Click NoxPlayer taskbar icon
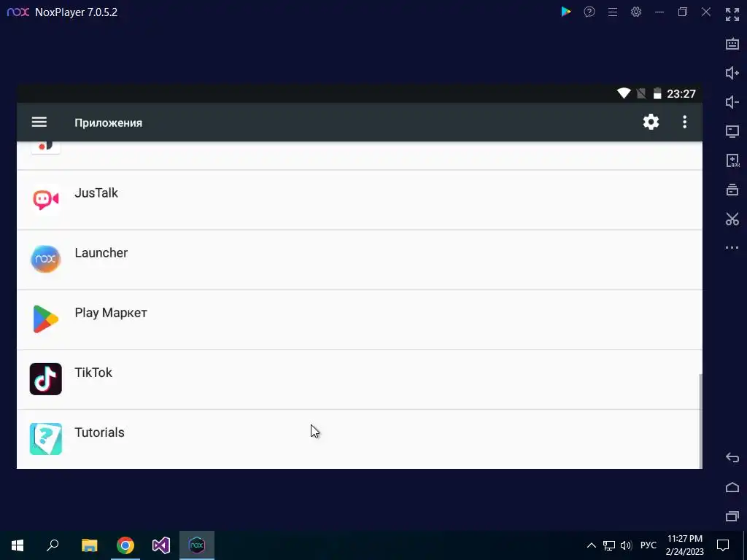 197,545
